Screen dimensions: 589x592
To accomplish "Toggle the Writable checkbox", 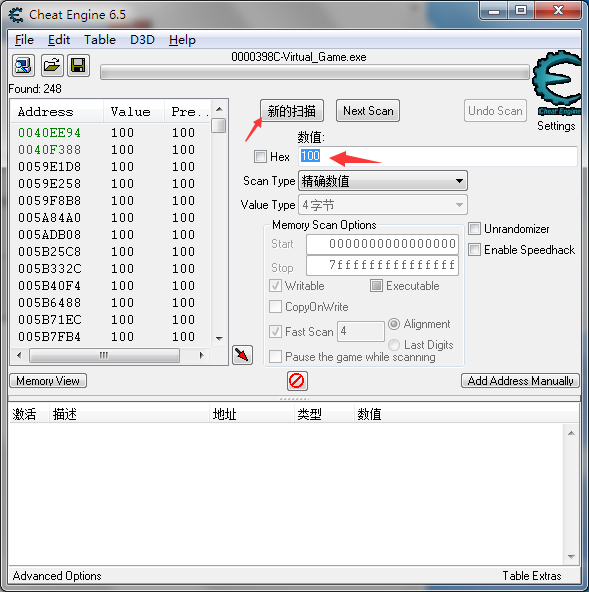I will 275,286.
